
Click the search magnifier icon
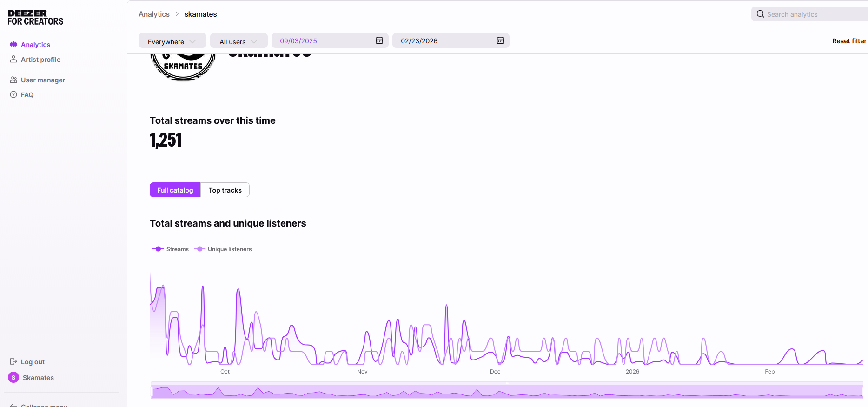click(x=760, y=14)
